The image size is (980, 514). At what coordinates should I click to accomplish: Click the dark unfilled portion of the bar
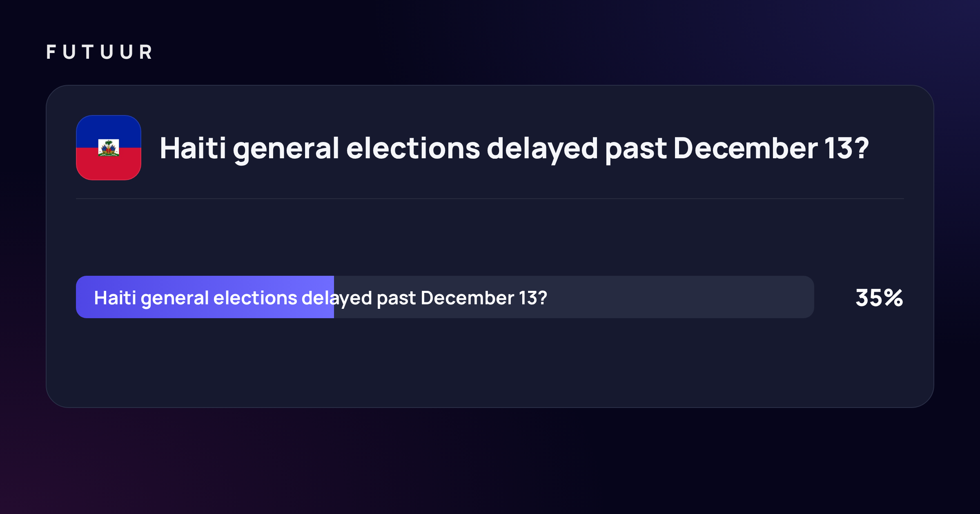[574, 297]
